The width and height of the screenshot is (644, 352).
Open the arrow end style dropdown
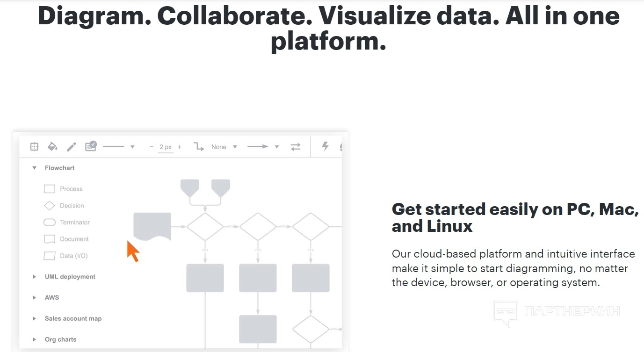(276, 147)
